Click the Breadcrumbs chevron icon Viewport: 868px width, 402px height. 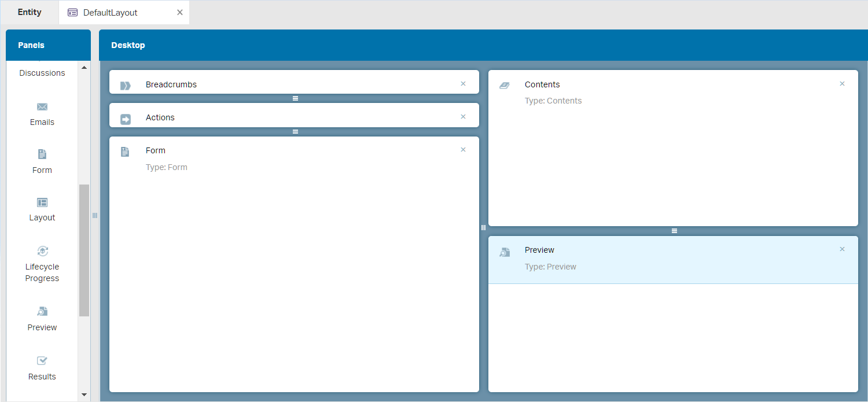tap(126, 86)
